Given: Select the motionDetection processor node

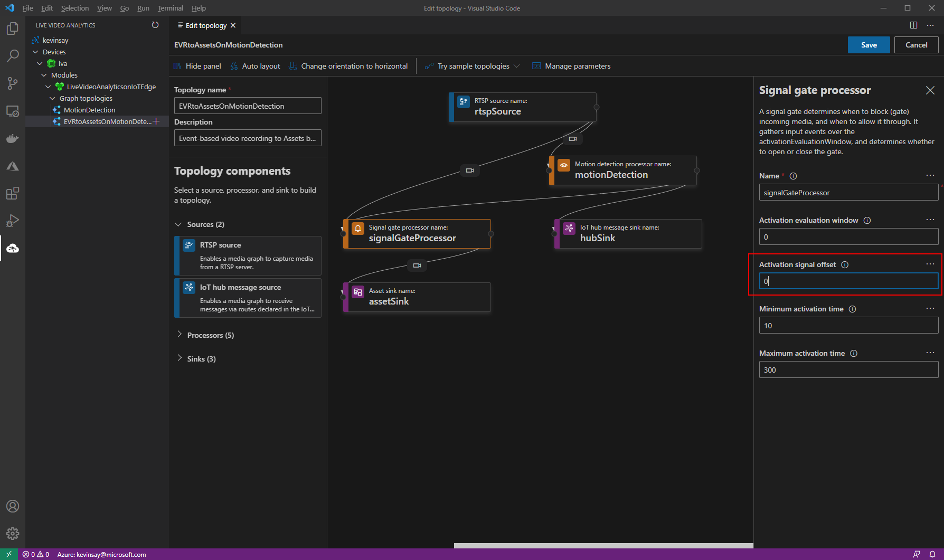Looking at the screenshot, I should pos(623,170).
